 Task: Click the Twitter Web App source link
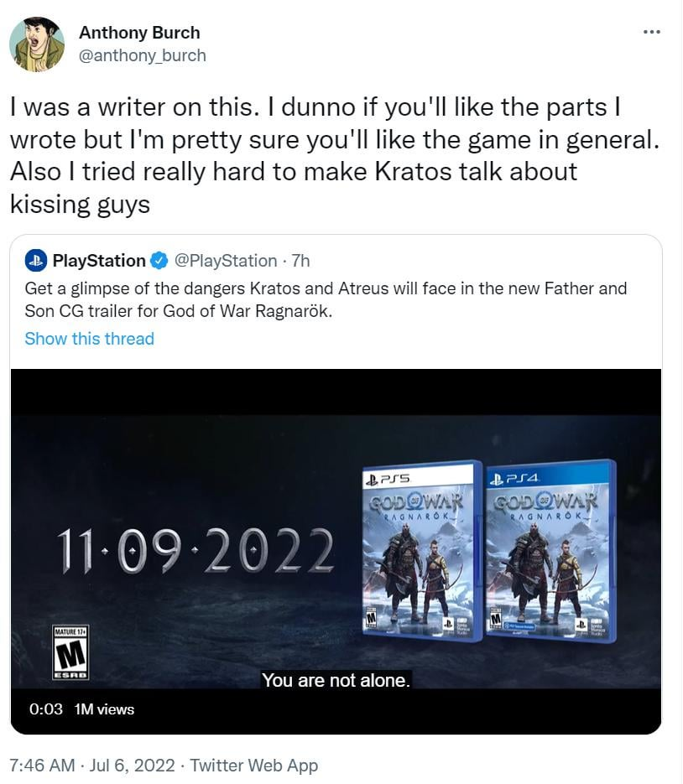253,765
